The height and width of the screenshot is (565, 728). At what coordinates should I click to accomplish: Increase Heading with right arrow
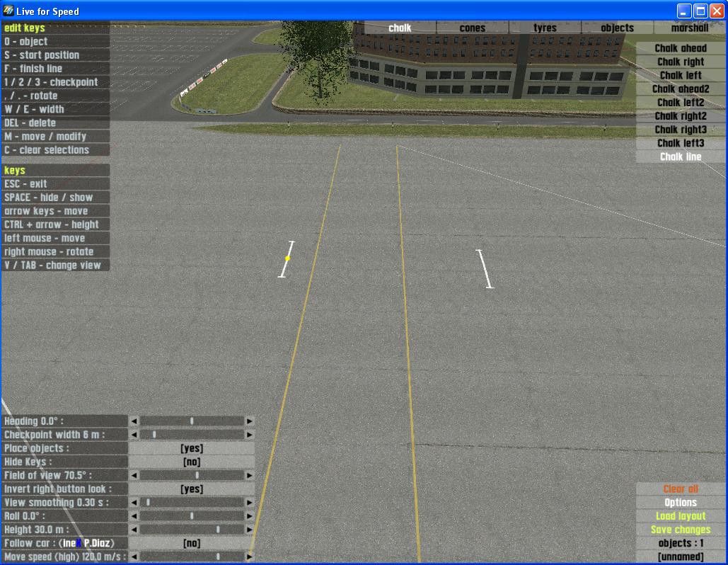pyautogui.click(x=249, y=421)
